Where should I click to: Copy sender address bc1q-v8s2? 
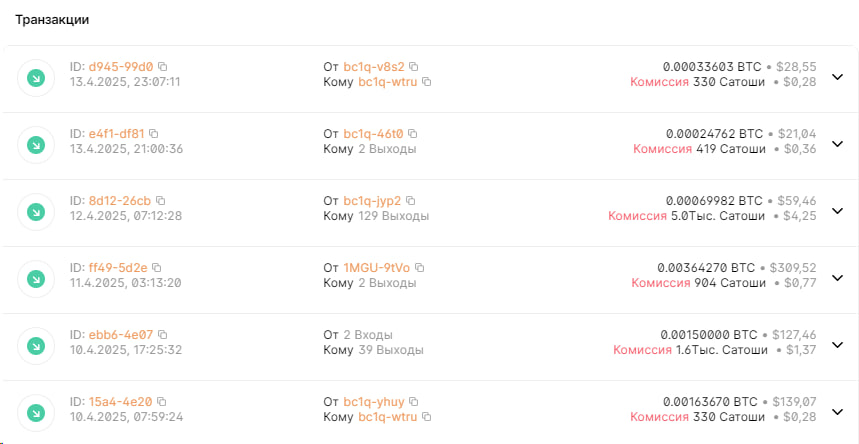click(413, 66)
